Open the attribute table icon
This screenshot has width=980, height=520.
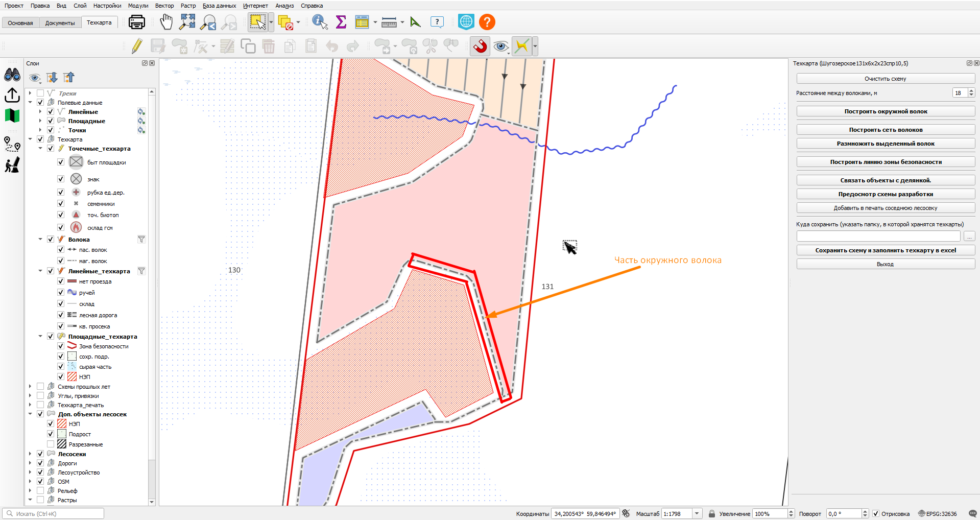pyautogui.click(x=362, y=22)
